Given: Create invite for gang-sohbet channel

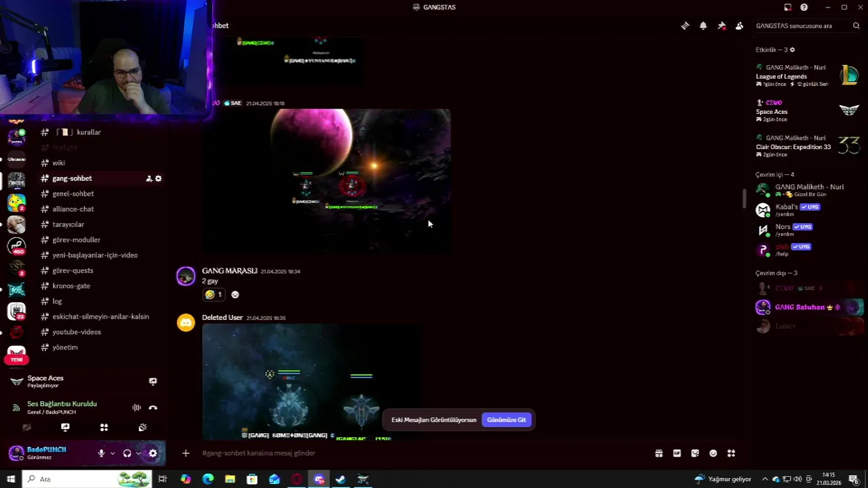Looking at the screenshot, I should click(149, 178).
